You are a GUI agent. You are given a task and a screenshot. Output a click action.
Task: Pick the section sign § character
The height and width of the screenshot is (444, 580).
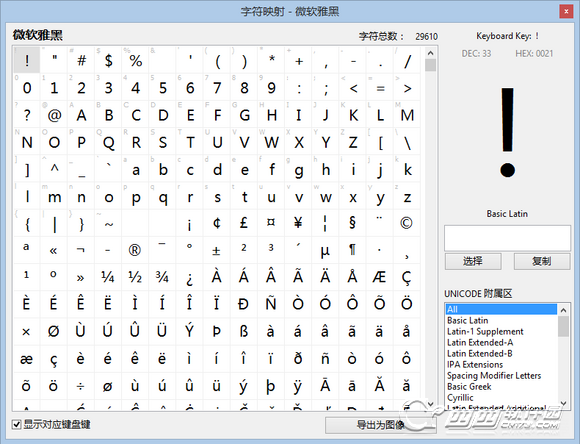pos(353,223)
